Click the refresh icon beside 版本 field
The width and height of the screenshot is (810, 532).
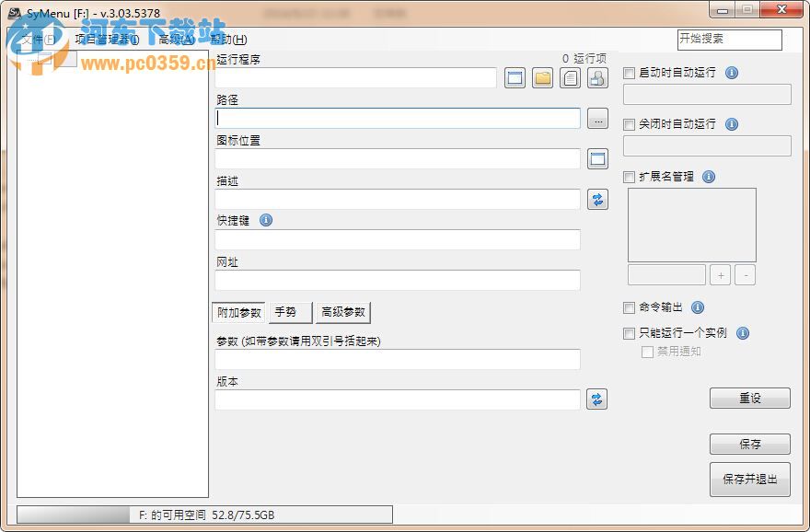(597, 399)
